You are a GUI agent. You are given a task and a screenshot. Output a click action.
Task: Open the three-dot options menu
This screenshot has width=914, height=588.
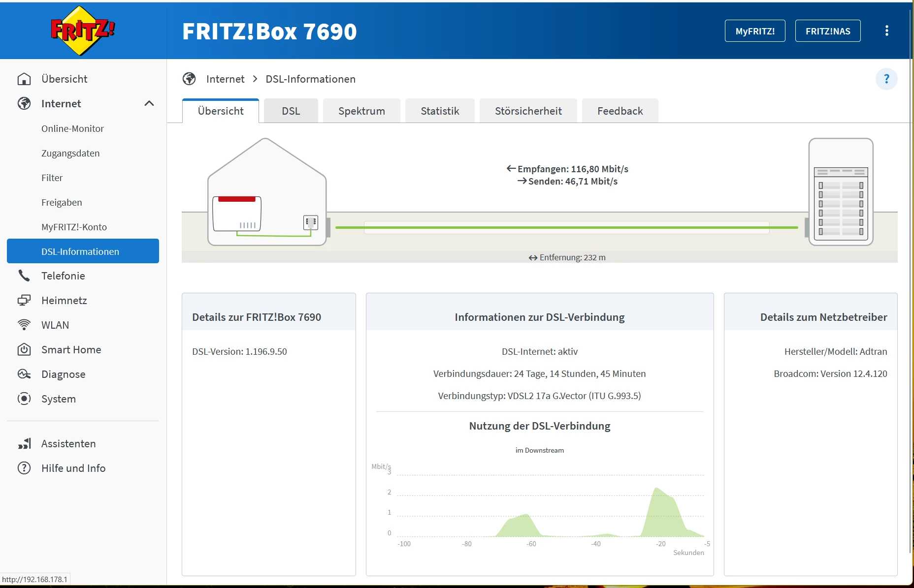[887, 31]
